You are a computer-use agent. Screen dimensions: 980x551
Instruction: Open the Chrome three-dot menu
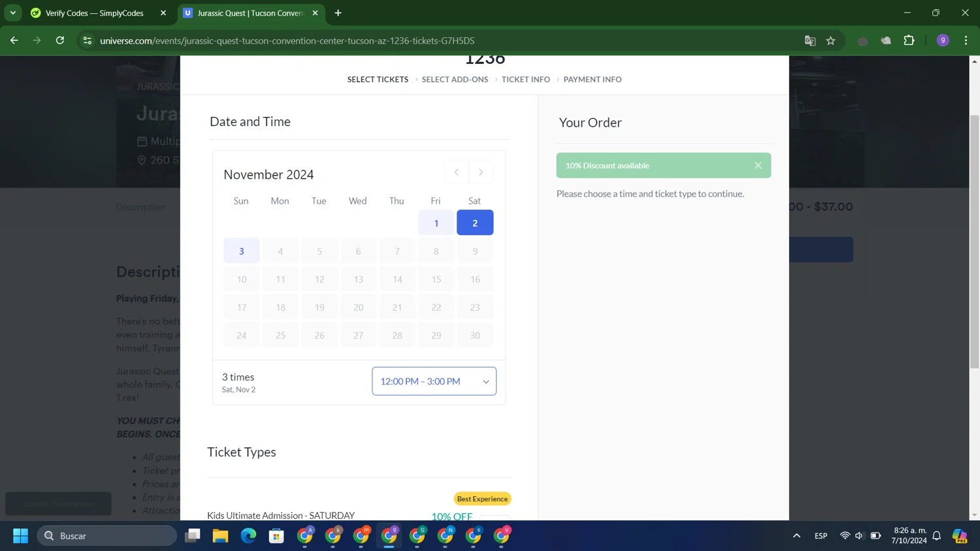coord(966,40)
